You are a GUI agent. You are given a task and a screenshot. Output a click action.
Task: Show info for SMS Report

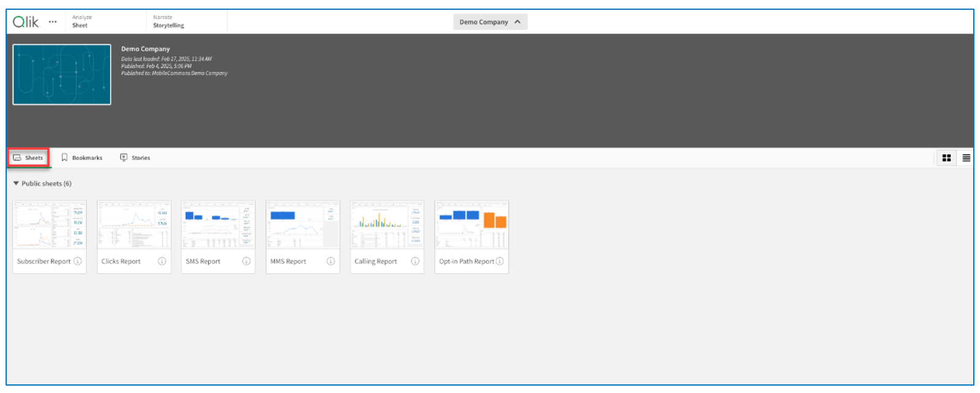coord(247,261)
